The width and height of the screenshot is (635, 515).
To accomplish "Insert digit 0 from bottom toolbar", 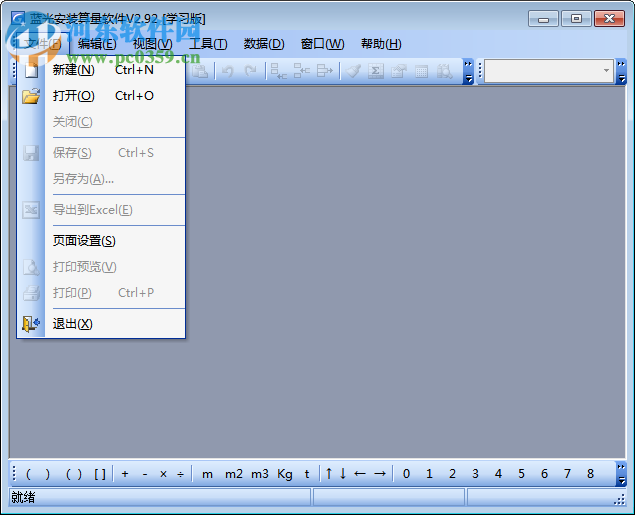I will 406,474.
